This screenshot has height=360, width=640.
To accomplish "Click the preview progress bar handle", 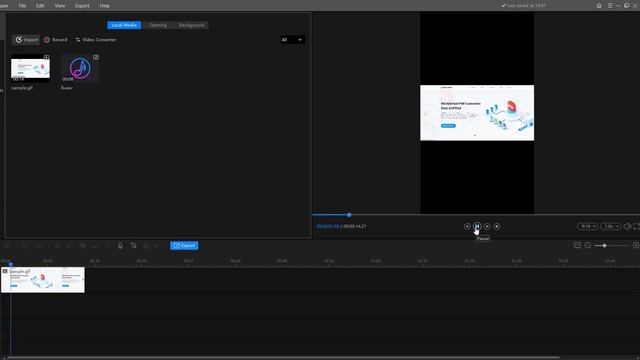I will tap(349, 215).
